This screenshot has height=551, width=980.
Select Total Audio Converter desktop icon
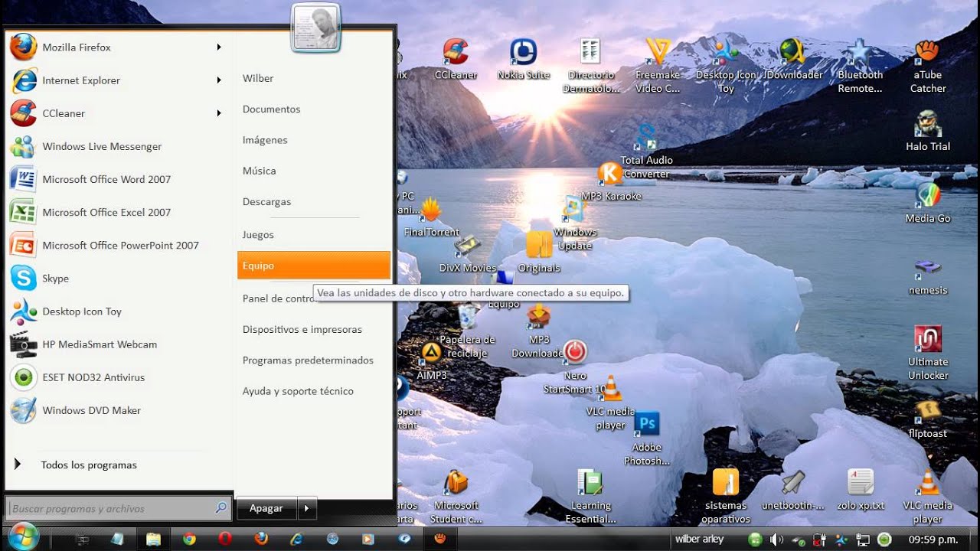[x=647, y=152]
